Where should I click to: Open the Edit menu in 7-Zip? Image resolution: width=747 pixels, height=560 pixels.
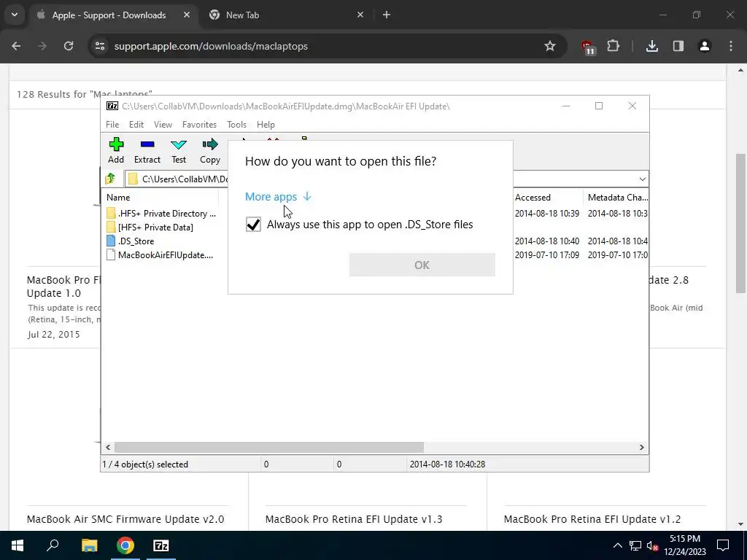pyautogui.click(x=136, y=124)
